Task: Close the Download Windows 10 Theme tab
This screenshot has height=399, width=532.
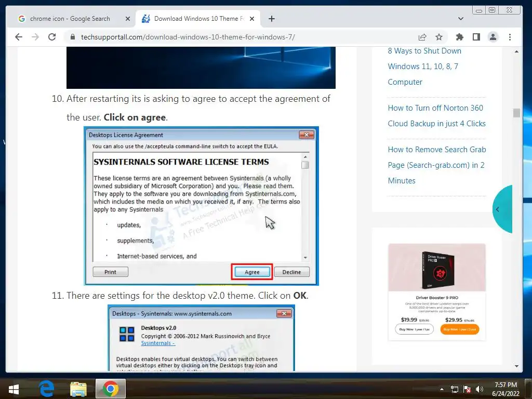Action: (252, 19)
